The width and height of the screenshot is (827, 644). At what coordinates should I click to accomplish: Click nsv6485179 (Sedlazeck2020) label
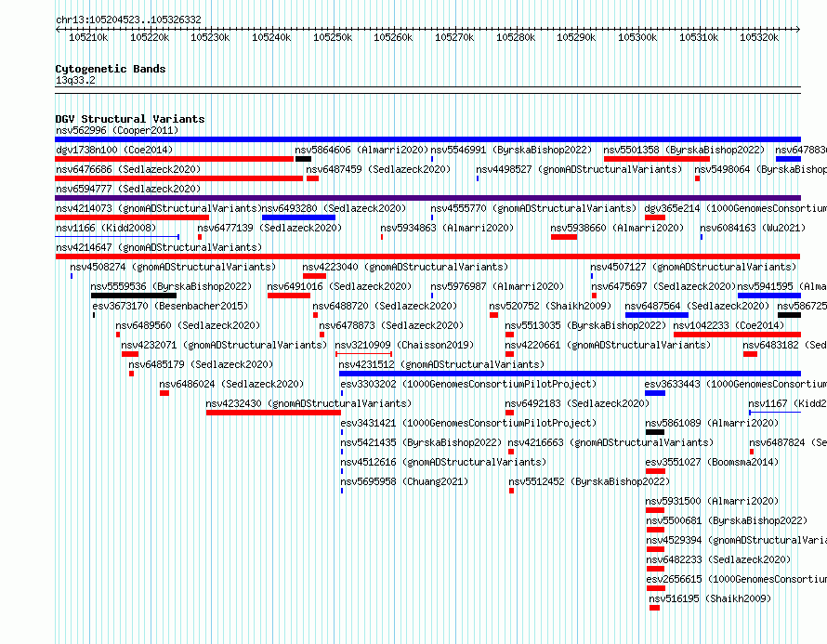click(x=201, y=364)
